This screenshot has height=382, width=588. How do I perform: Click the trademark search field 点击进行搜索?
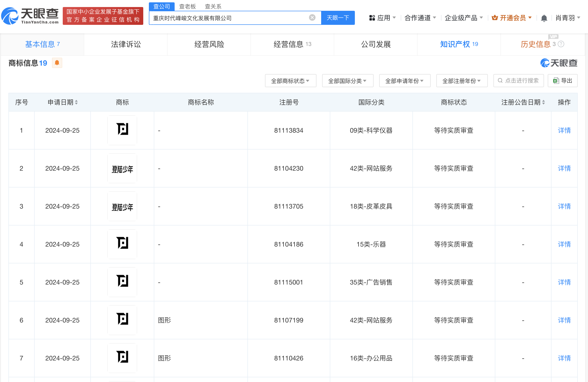click(x=518, y=81)
